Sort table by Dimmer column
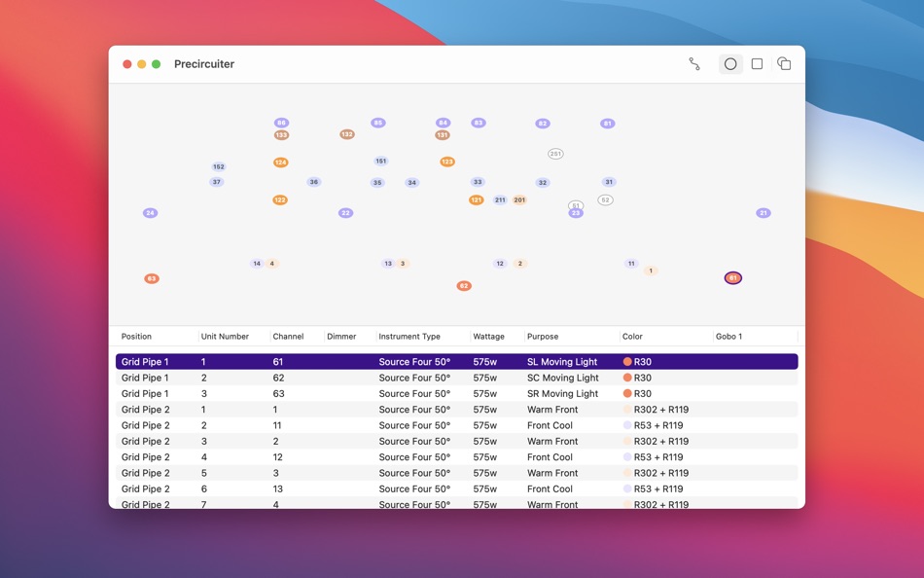This screenshot has width=924, height=578. (341, 336)
